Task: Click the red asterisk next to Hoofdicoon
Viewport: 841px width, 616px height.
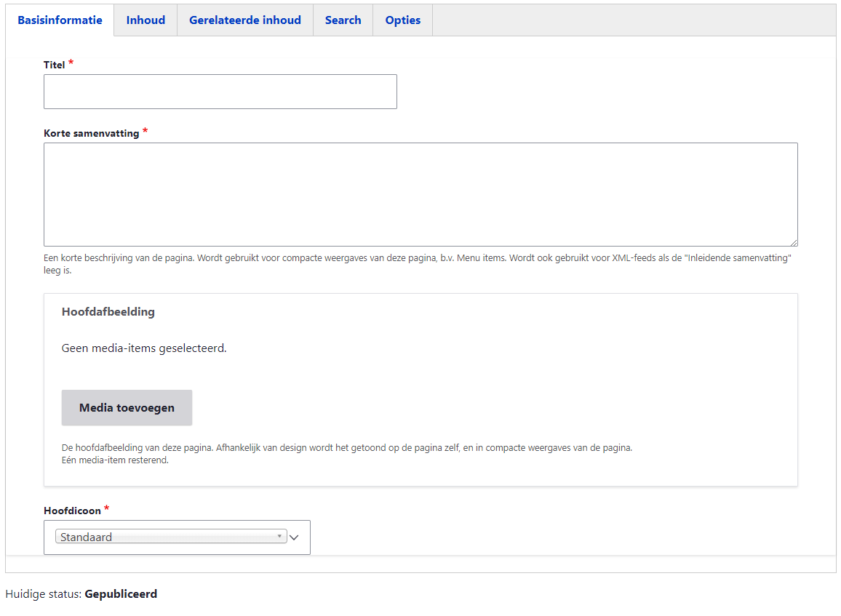Action: pos(107,509)
